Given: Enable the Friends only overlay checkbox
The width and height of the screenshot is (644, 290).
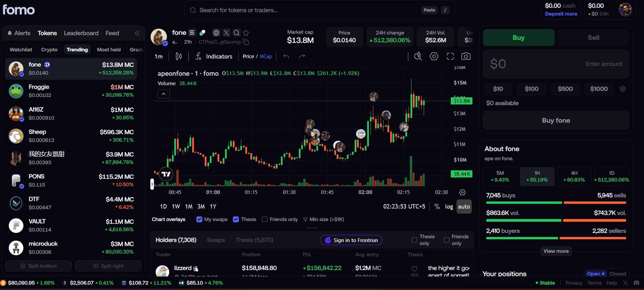Looking at the screenshot, I should tap(265, 219).
